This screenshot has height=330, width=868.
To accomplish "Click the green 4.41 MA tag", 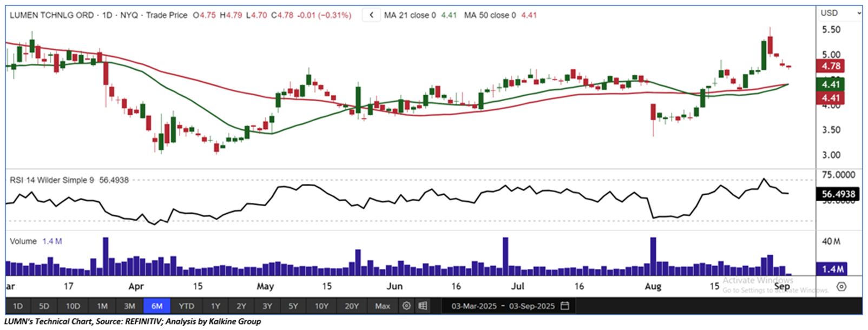I will (x=831, y=84).
